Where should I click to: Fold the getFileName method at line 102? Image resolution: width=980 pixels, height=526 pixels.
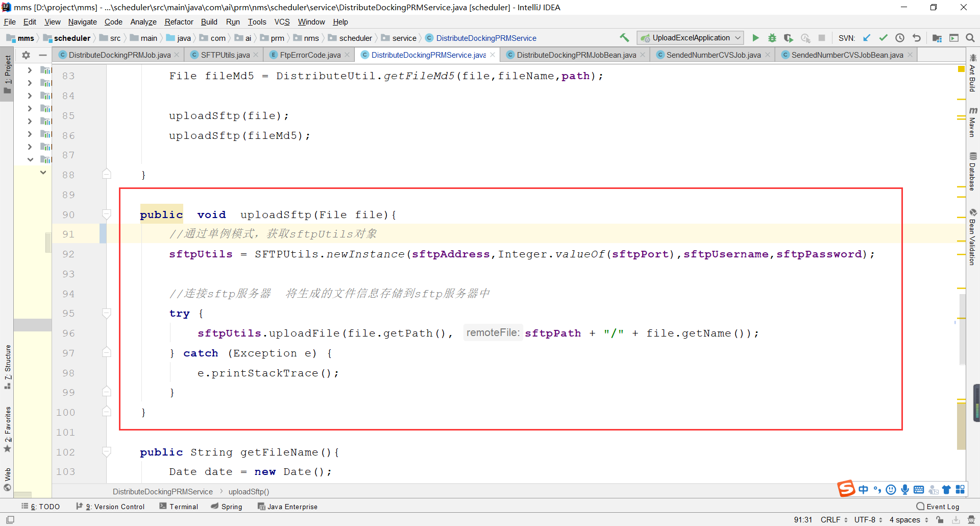tap(107, 452)
